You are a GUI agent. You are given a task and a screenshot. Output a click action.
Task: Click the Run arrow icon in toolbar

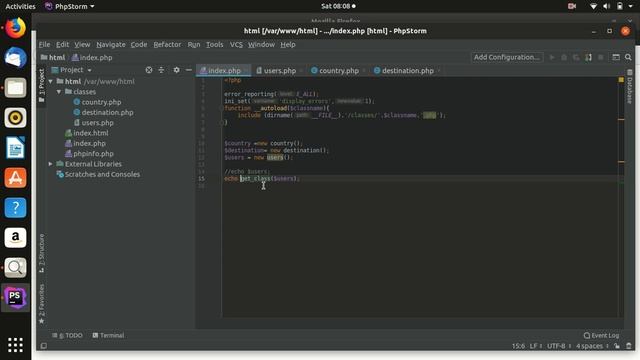[552, 58]
